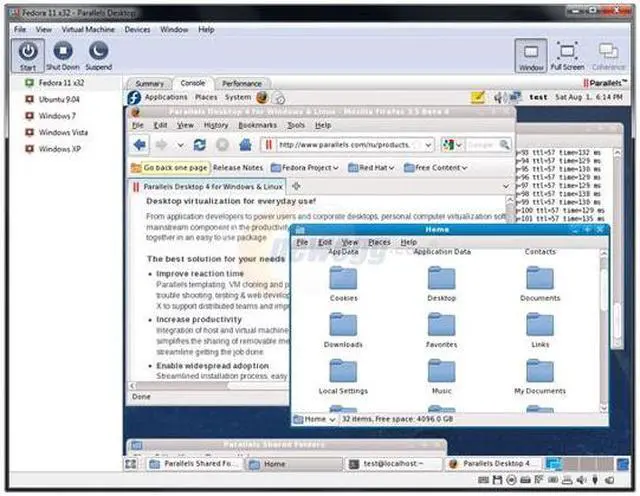This screenshot has width=640, height=496.
Task: Expand the Red Hat bookmark folder
Action: pos(371,168)
